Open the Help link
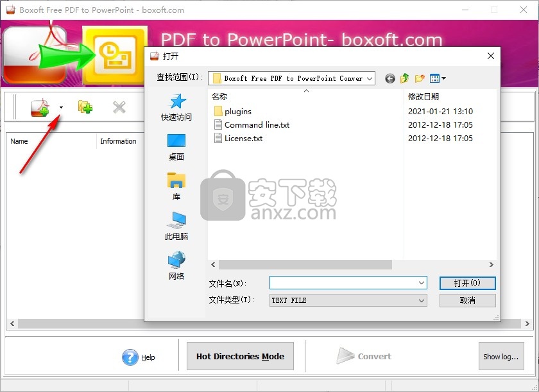The image size is (539, 392). (x=148, y=357)
